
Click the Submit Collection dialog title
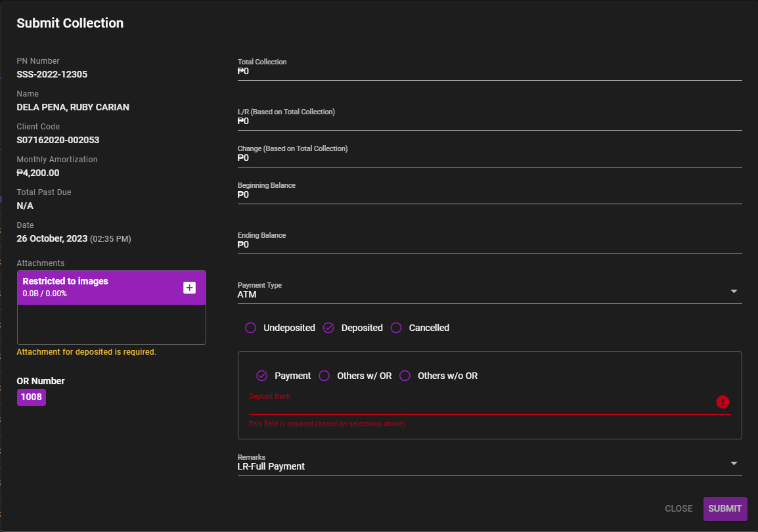70,23
